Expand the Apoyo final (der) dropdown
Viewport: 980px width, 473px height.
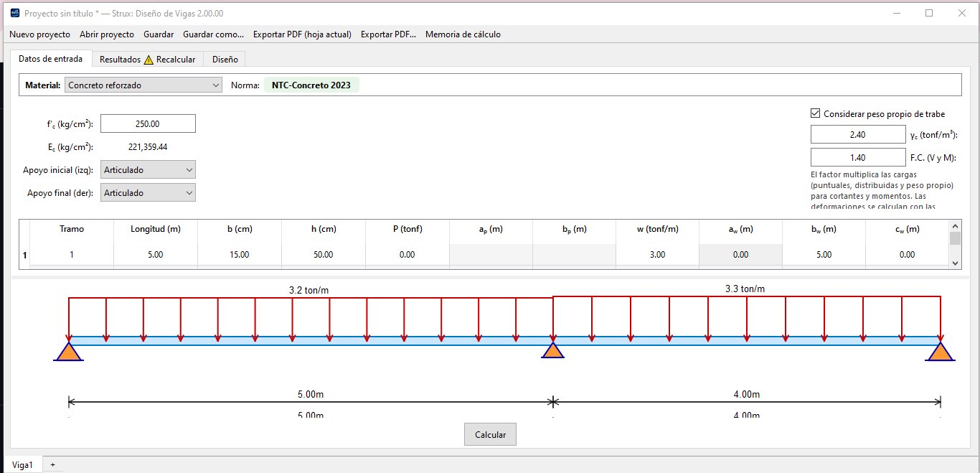148,193
